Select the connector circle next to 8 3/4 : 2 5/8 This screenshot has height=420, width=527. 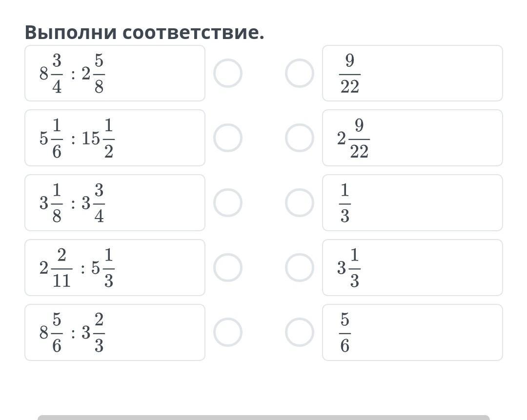pyautogui.click(x=228, y=73)
